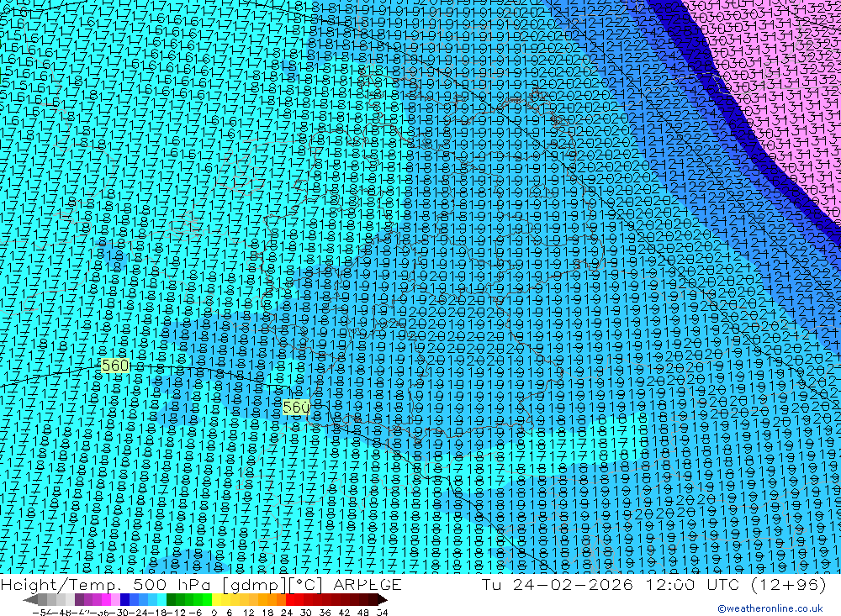
Task: Click the legend value label 18
Action: (x=267, y=612)
